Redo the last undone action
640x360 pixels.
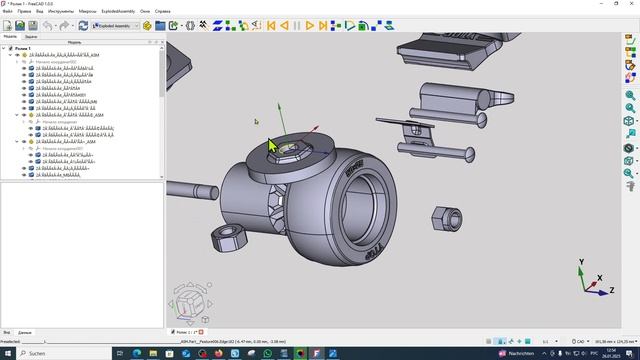tap(64, 26)
